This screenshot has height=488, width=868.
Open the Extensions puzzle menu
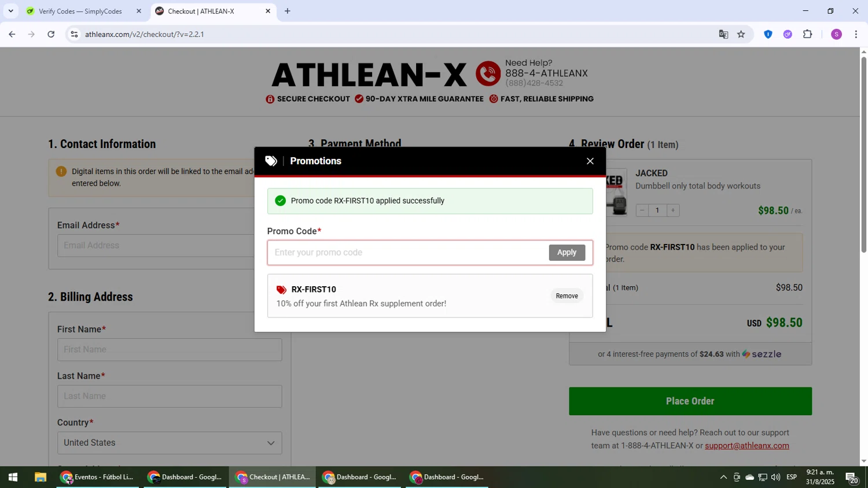pyautogui.click(x=808, y=34)
